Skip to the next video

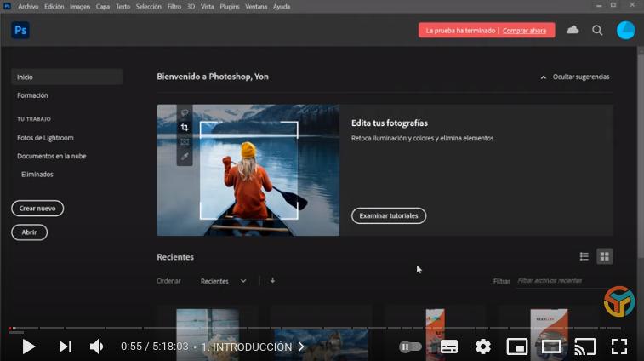pyautogui.click(x=65, y=347)
